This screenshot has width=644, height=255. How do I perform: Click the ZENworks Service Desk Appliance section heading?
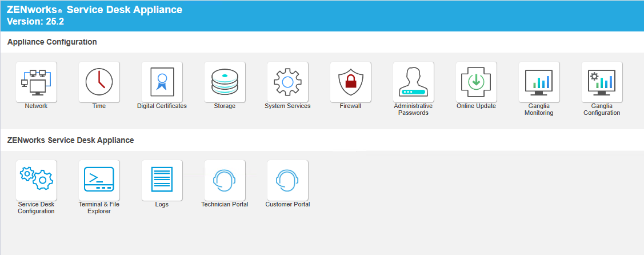[71, 140]
